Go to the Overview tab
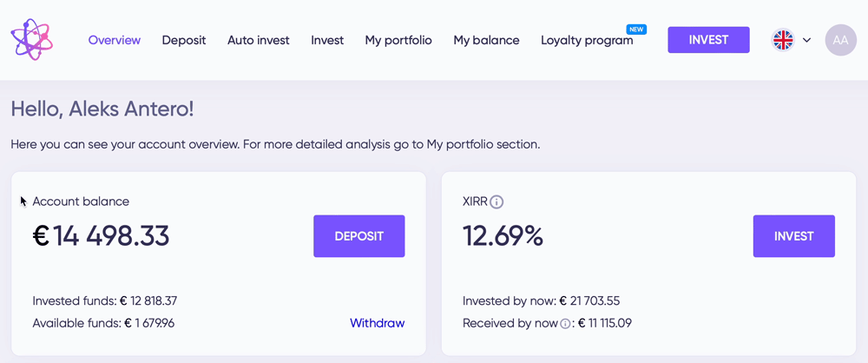Viewport: 868px width, 363px height. coord(115,40)
